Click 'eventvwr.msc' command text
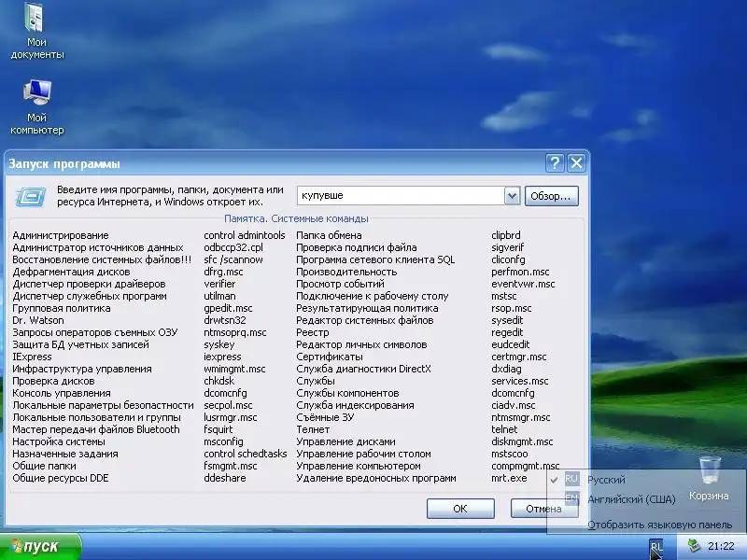 click(523, 284)
